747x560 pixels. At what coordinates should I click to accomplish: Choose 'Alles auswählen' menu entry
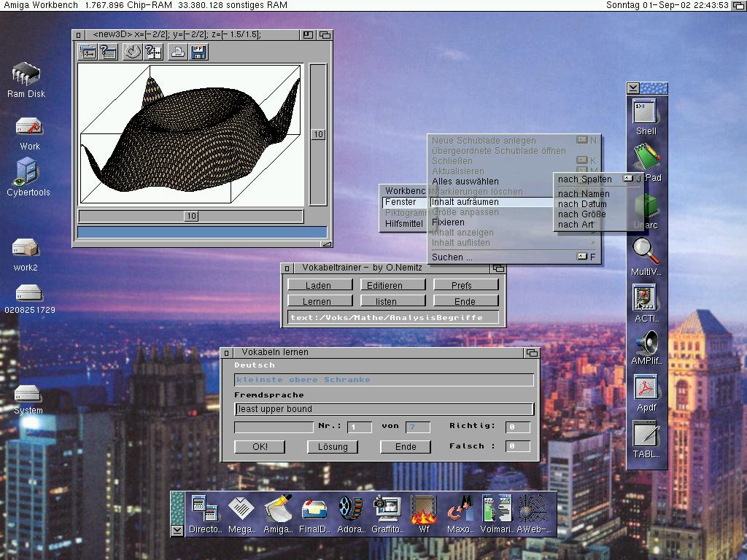(x=465, y=182)
